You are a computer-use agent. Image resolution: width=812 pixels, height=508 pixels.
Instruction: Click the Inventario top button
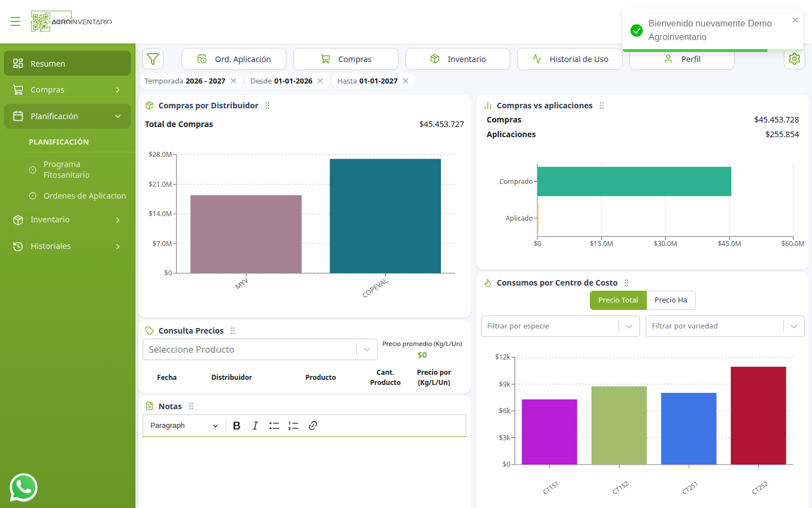point(458,59)
